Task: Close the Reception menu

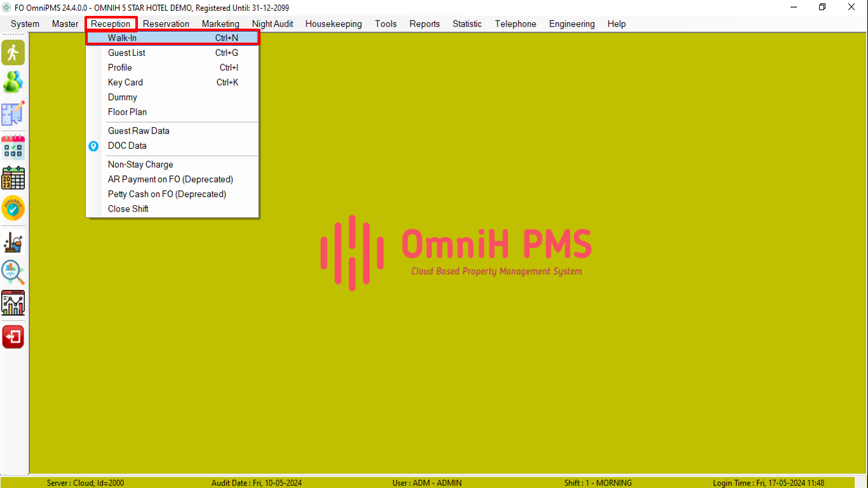Action: click(x=111, y=24)
